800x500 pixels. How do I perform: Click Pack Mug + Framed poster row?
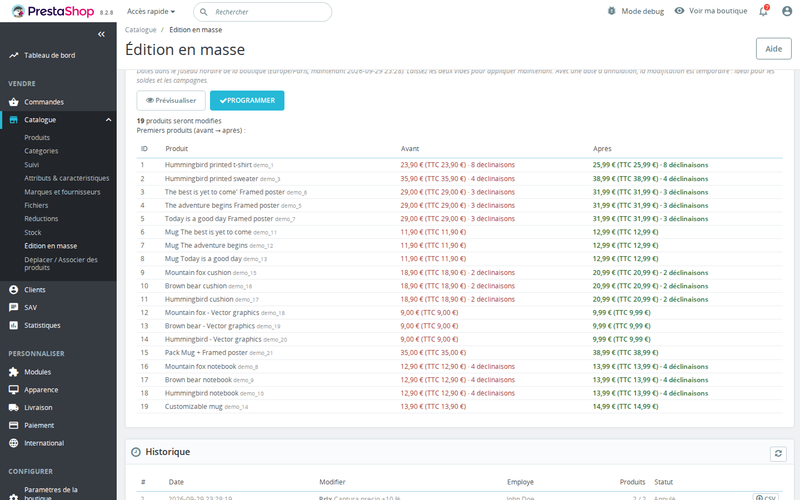pyautogui.click(x=459, y=353)
